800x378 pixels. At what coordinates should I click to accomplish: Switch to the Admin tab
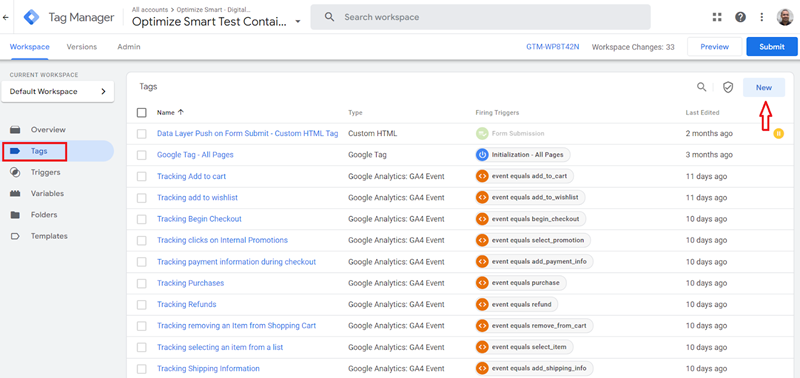129,46
